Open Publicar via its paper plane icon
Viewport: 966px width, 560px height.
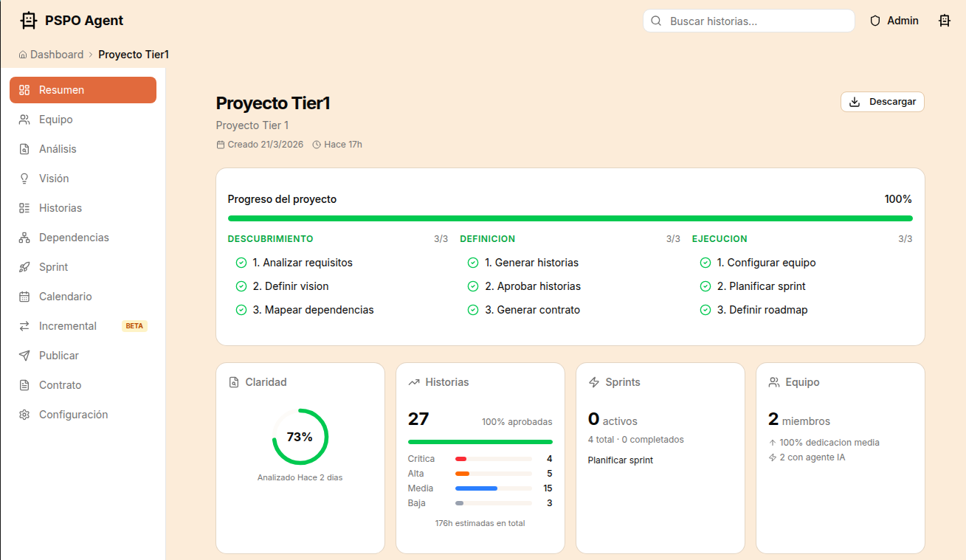pyautogui.click(x=24, y=356)
